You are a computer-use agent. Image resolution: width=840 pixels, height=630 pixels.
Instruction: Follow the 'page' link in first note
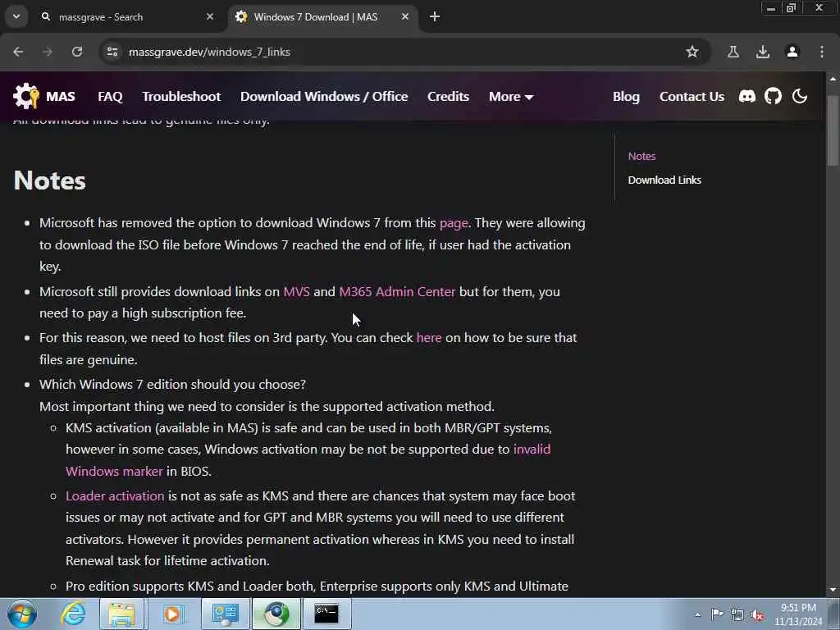[454, 223]
